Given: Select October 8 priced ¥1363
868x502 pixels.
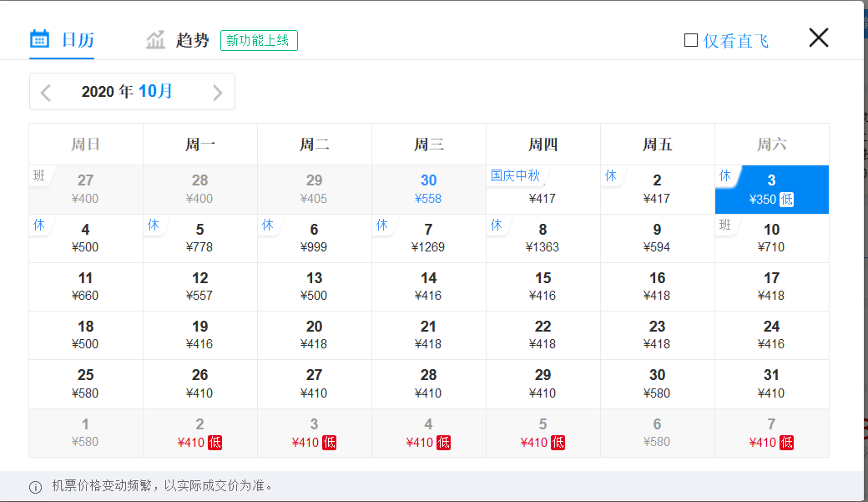Looking at the screenshot, I should point(543,238).
